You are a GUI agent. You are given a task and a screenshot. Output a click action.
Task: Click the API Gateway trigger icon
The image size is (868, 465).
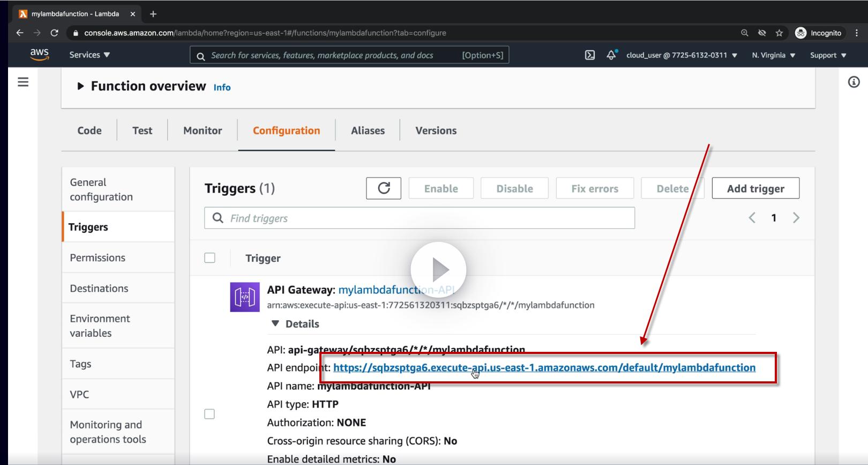tap(245, 297)
